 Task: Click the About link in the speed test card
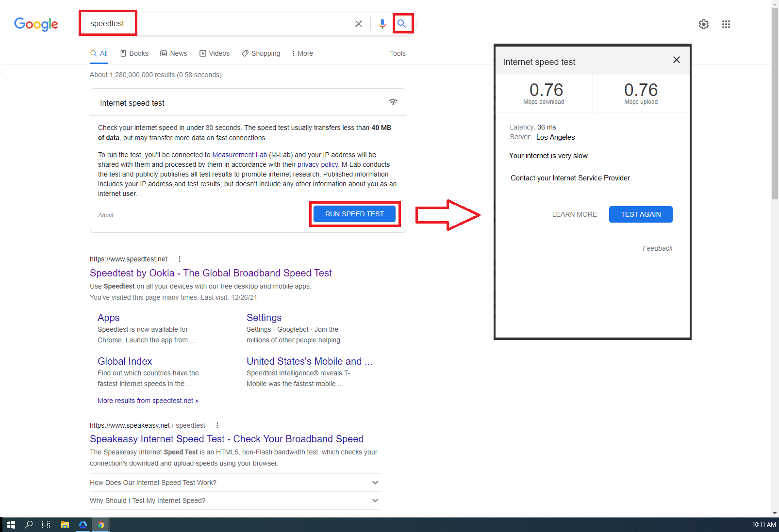106,215
